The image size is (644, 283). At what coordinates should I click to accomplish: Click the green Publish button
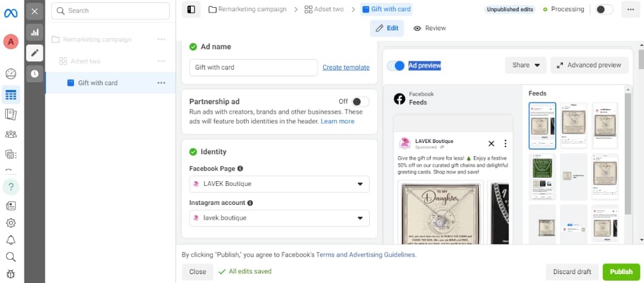coord(621,272)
